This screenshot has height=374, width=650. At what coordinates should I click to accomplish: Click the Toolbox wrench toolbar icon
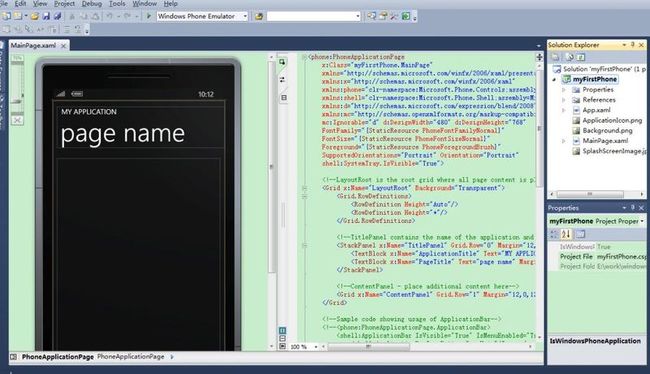tap(394, 16)
